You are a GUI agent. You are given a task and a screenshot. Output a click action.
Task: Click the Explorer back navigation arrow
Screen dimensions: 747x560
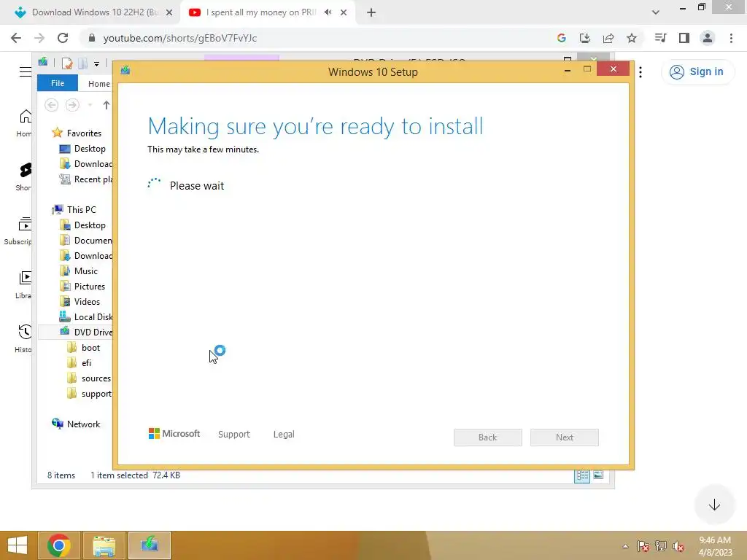[52, 105]
